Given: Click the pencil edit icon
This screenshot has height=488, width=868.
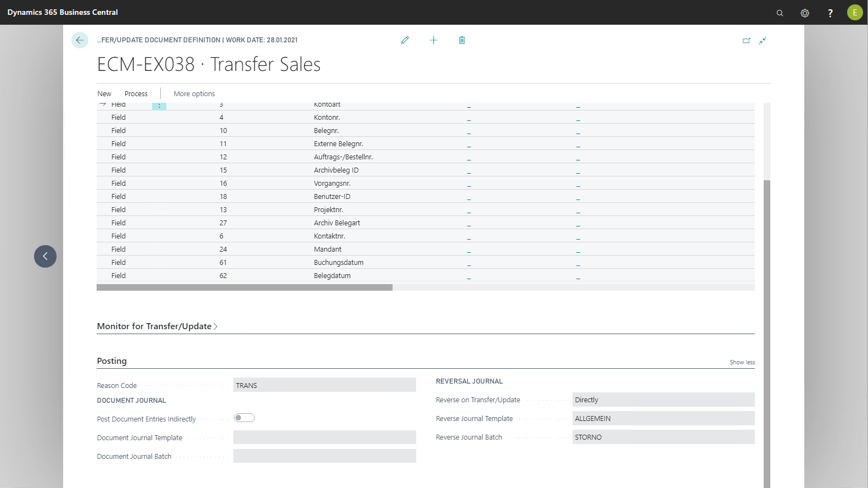Looking at the screenshot, I should click(x=405, y=40).
